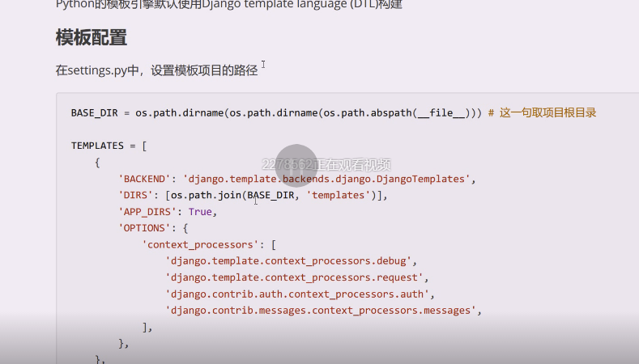Click the comment 这一句取项目根目录
Viewport: 639px width, 364px height.
(x=543, y=112)
